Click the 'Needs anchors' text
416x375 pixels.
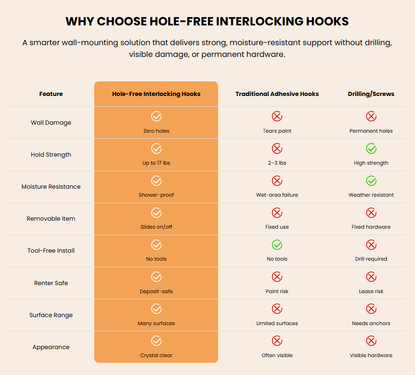pyautogui.click(x=371, y=323)
